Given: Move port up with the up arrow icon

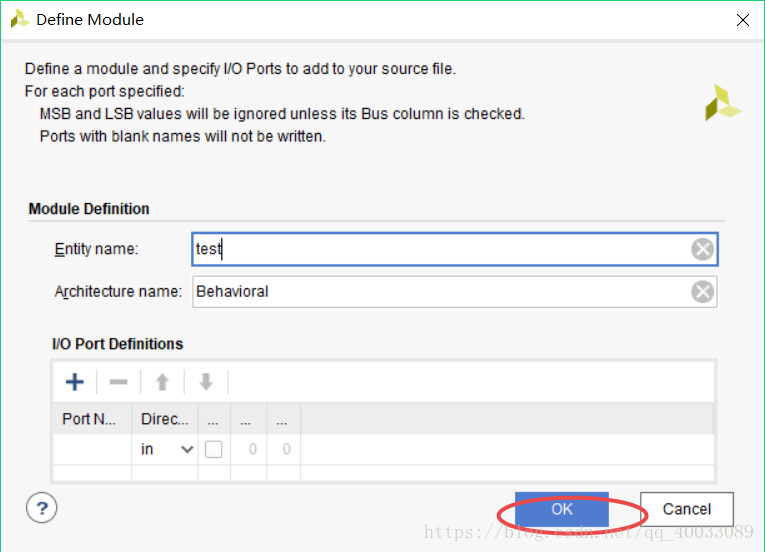Looking at the screenshot, I should point(162,382).
